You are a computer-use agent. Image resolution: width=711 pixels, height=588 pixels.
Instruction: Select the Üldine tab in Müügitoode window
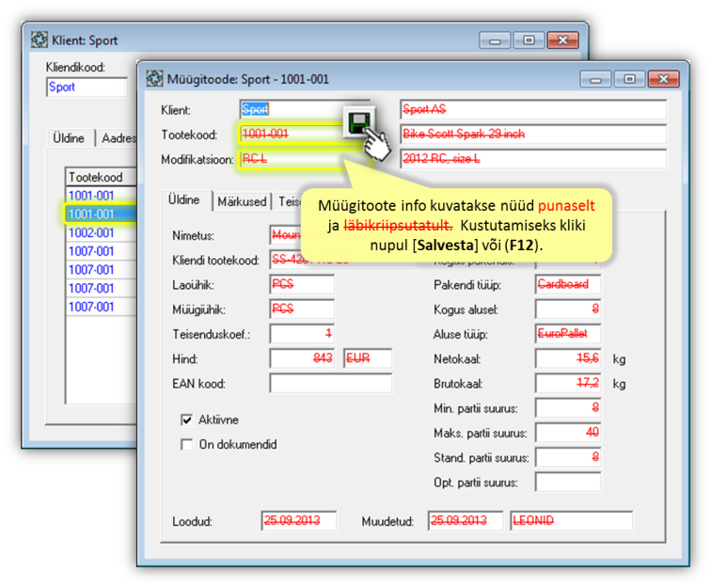click(x=183, y=200)
